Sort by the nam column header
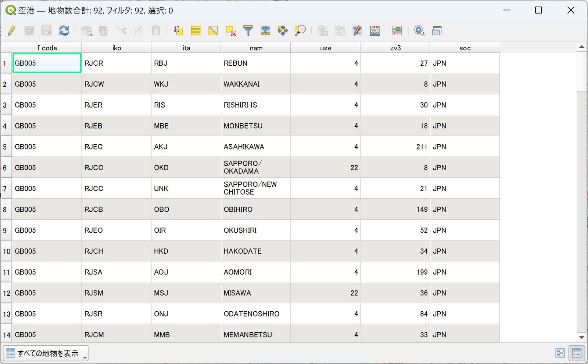 point(256,48)
